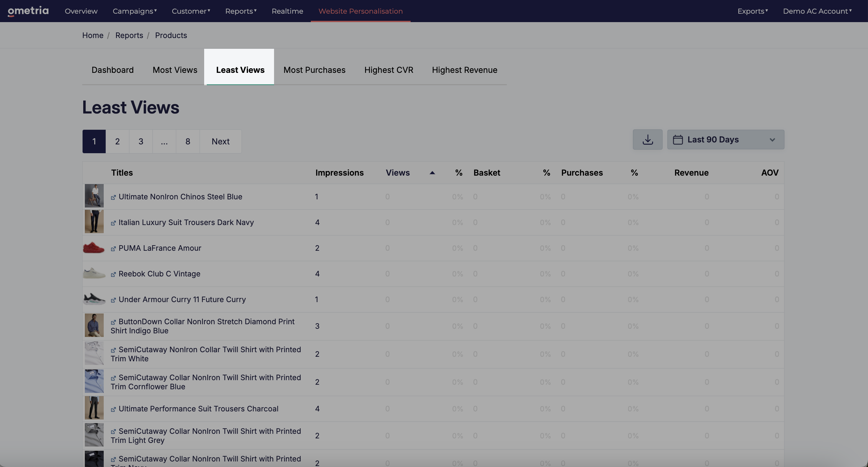Open the Under Armour Curry 11 Future Curry product

tap(182, 299)
